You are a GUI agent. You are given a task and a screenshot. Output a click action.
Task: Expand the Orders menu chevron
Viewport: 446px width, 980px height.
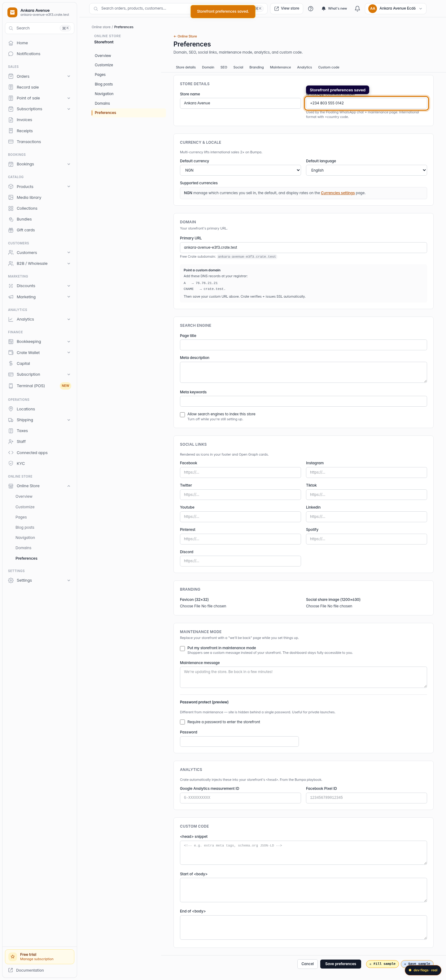pos(69,77)
